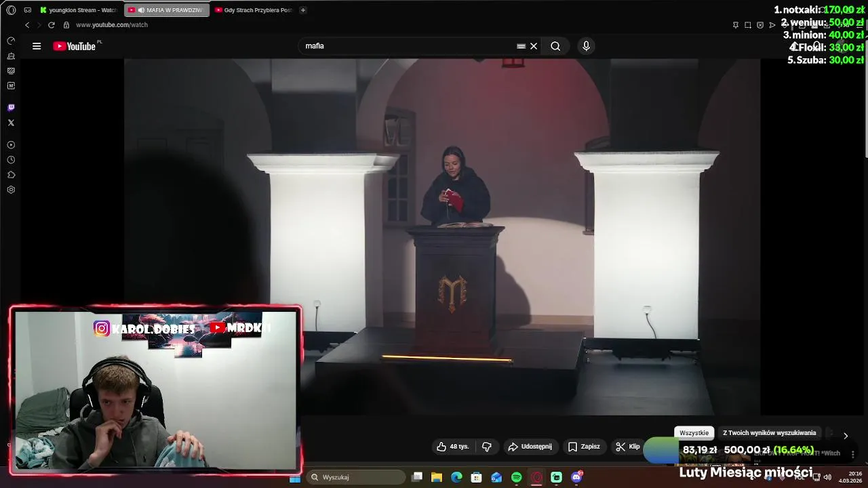Open the GX Mods sidebar icon
The height and width of the screenshot is (488, 868).
tap(11, 71)
